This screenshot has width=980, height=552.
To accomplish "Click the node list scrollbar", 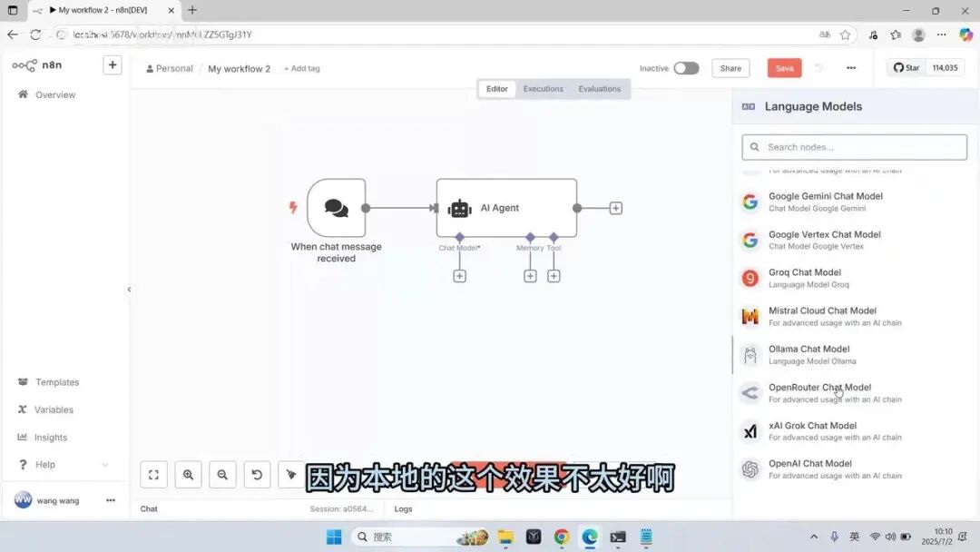I will [x=732, y=355].
